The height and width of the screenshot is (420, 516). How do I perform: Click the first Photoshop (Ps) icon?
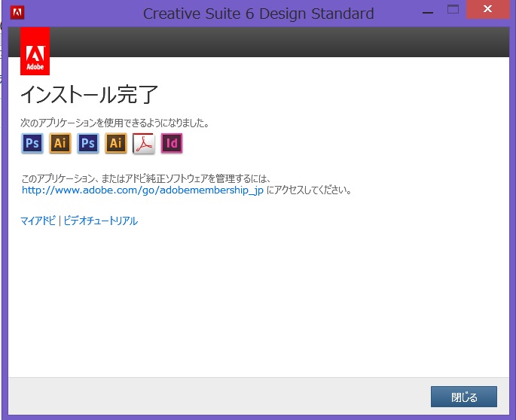32,143
